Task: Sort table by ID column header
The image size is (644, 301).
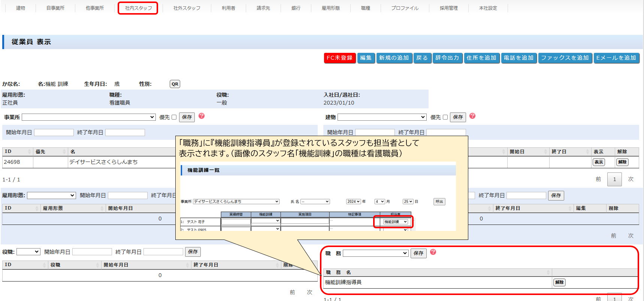Action: point(17,152)
